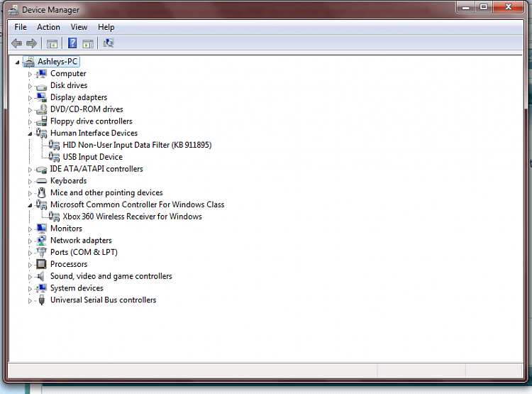Expand the DVD/CD-ROM drives node
The image size is (532, 394).
click(30, 110)
